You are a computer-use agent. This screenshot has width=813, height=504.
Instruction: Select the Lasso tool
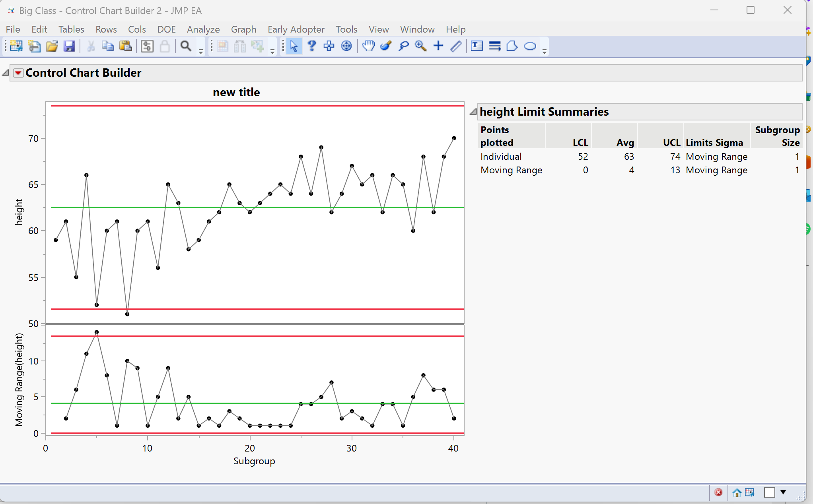tap(403, 46)
